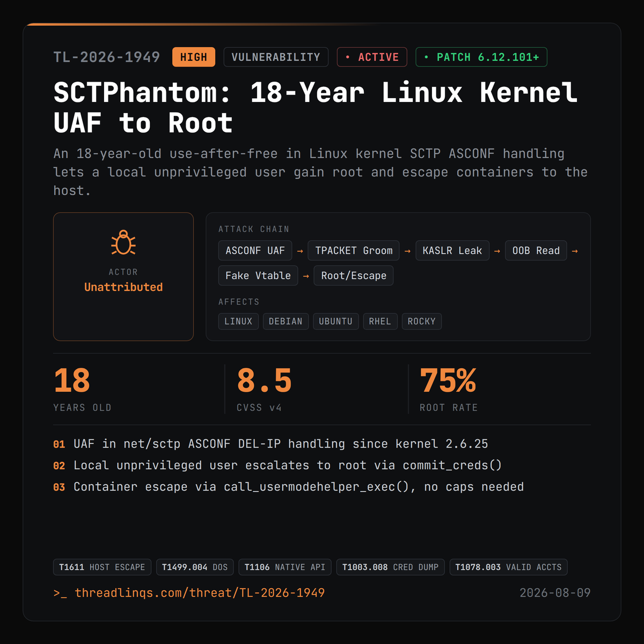Click the T1003.008 CRED DUMP tag
Screen dimensions: 644x644
[x=391, y=567]
